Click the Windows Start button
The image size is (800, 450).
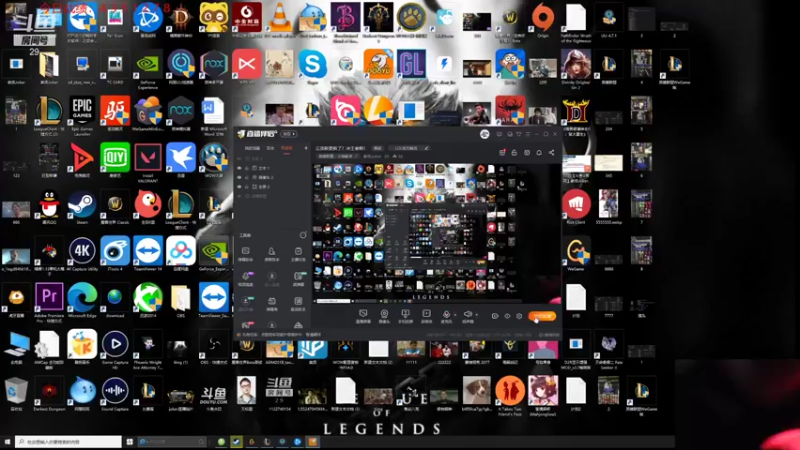pyautogui.click(x=7, y=442)
